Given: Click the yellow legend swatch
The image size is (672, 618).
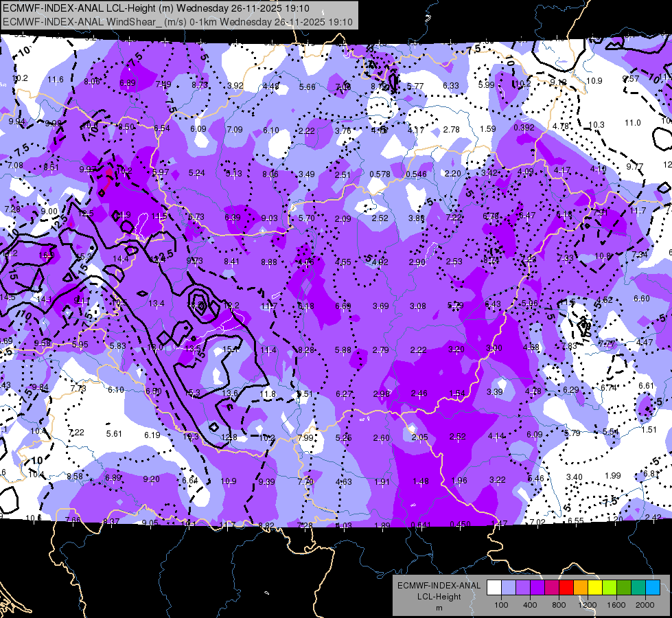Looking at the screenshot, I should click(595, 588).
